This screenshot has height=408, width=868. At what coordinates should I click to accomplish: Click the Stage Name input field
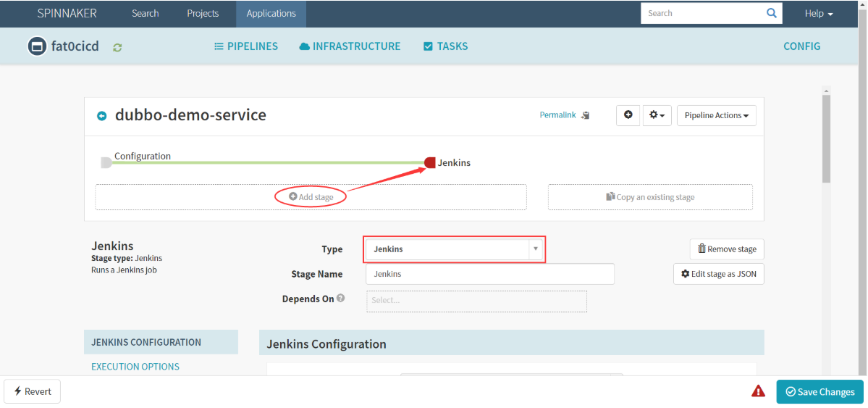490,274
